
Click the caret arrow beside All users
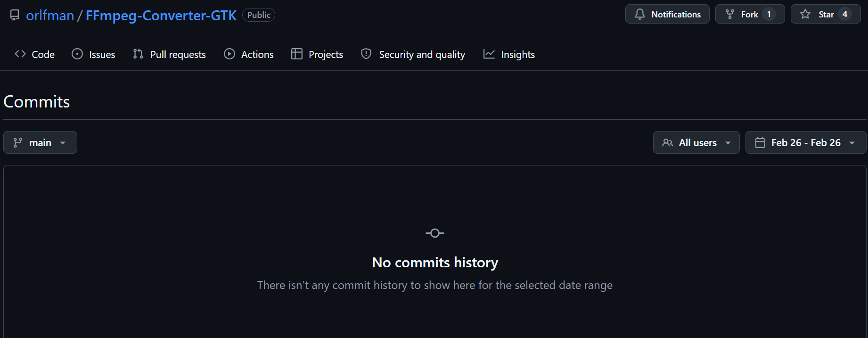728,143
